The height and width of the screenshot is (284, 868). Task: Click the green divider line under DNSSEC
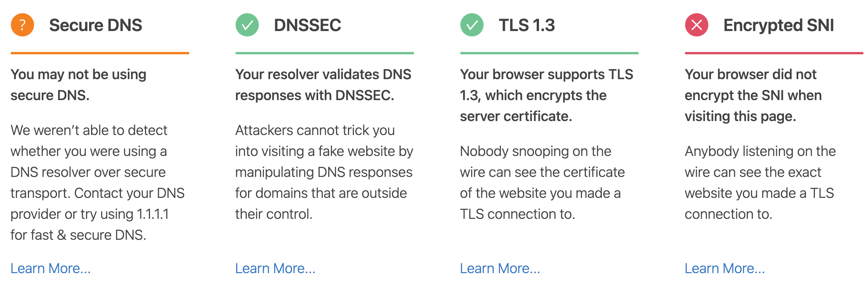coord(325,53)
